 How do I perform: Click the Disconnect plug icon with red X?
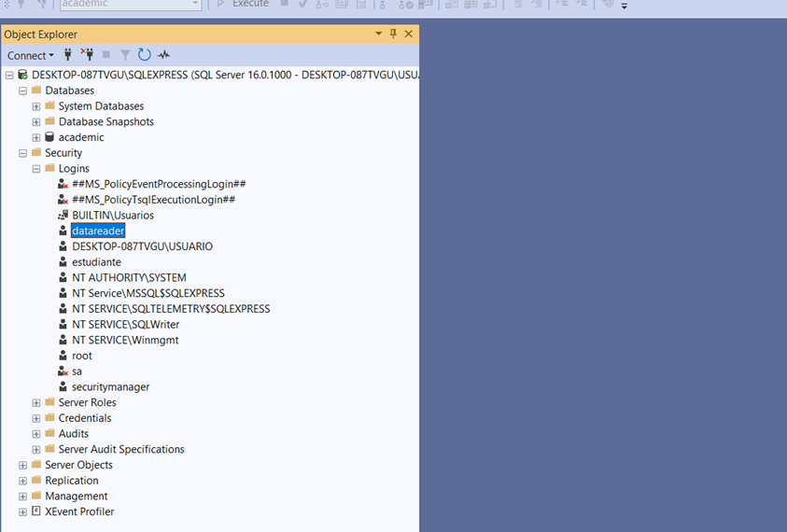click(x=87, y=55)
